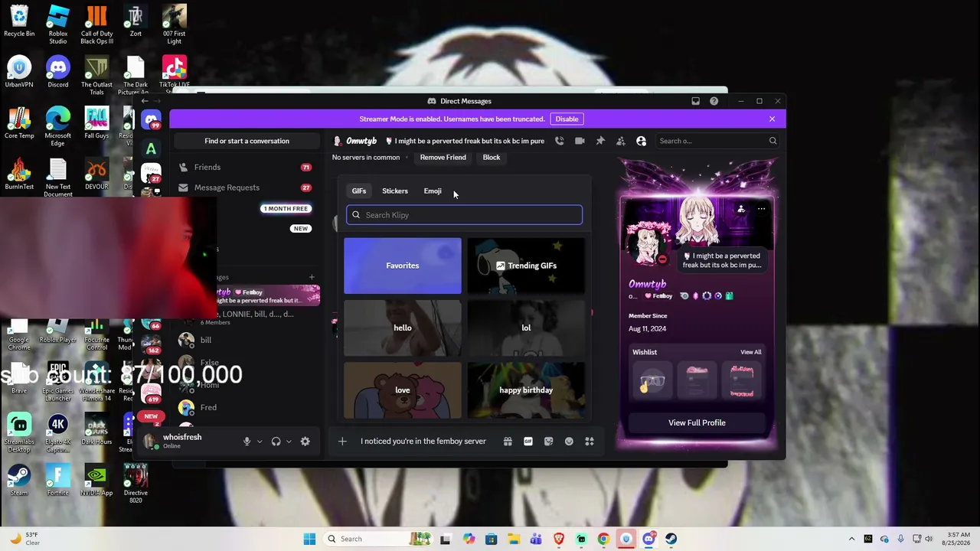Open the sticker picker
This screenshot has width=980, height=551.
tap(548, 442)
